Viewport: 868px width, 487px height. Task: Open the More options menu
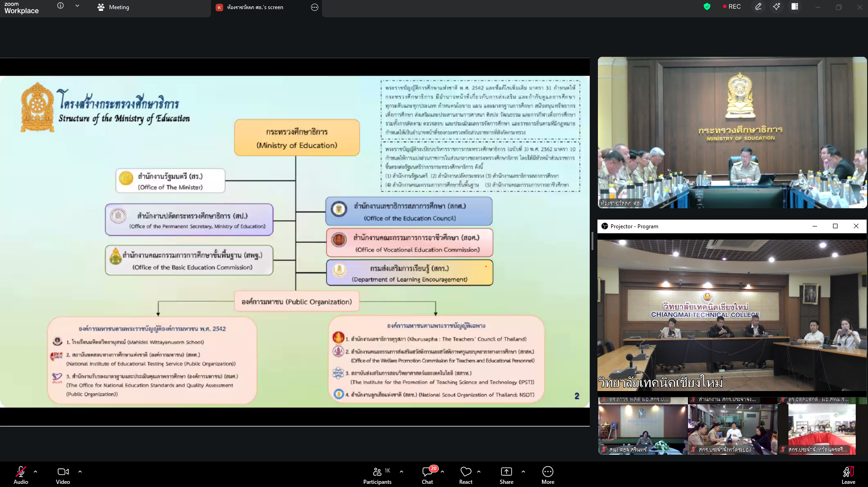point(547,474)
